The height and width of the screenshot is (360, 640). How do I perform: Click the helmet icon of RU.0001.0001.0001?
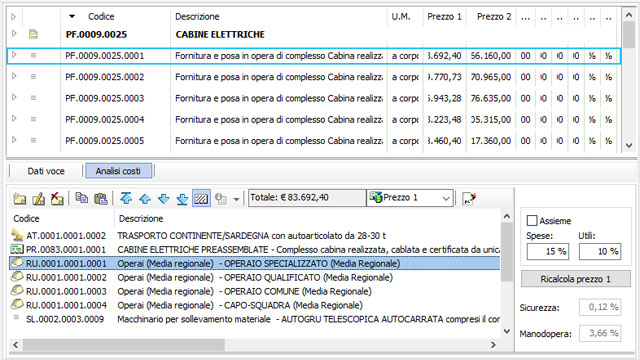coord(17,262)
